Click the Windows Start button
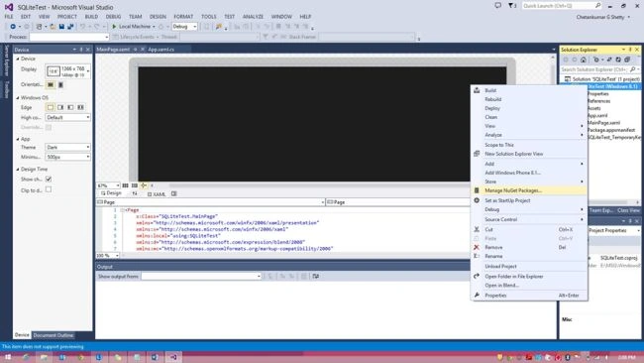Screen dimensions: 644x363 pyautogui.click(x=7, y=357)
